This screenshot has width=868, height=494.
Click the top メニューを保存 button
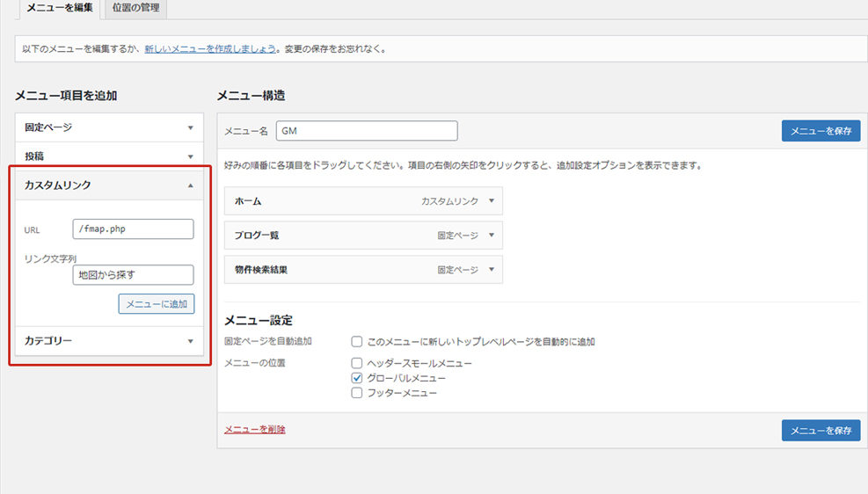(821, 131)
